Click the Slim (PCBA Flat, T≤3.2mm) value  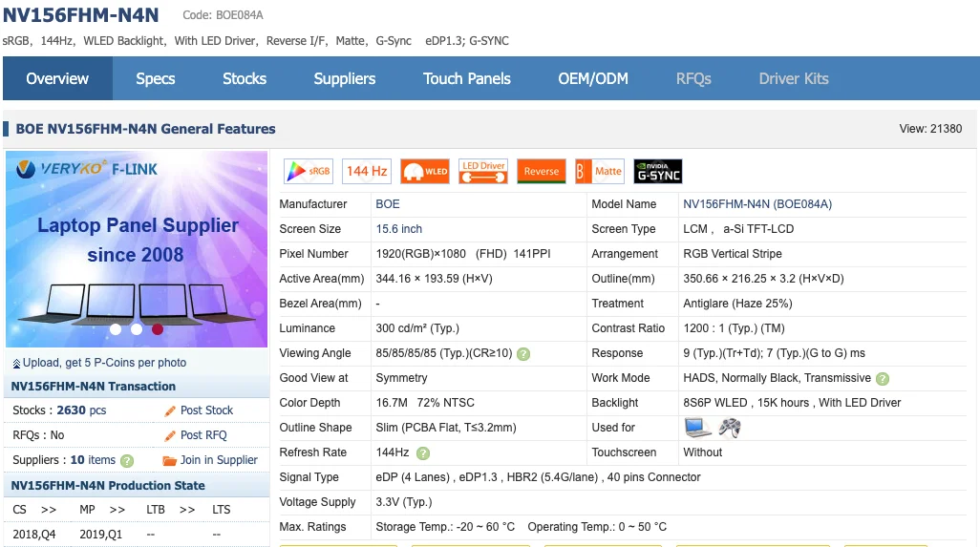click(x=446, y=428)
